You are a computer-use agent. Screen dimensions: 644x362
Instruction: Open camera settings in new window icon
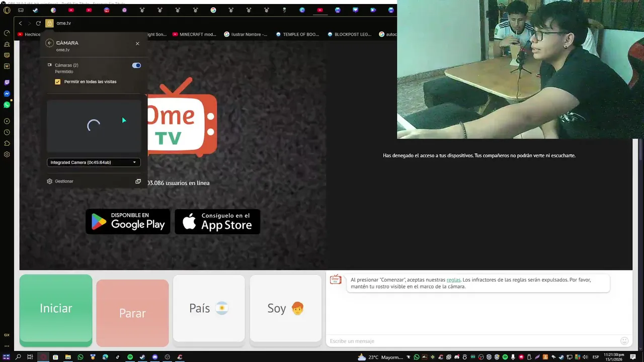coord(138,182)
